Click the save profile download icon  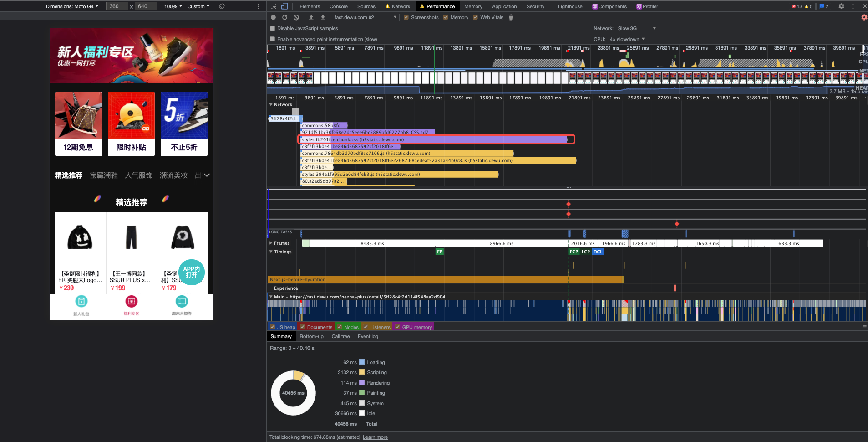click(x=323, y=17)
